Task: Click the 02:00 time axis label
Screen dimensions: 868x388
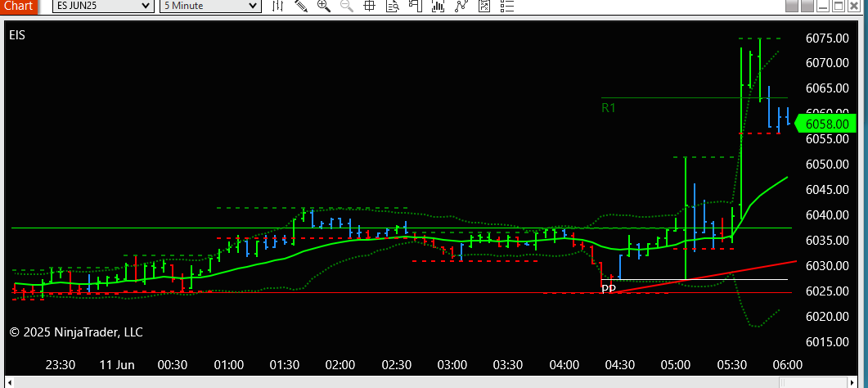Action: pos(340,365)
